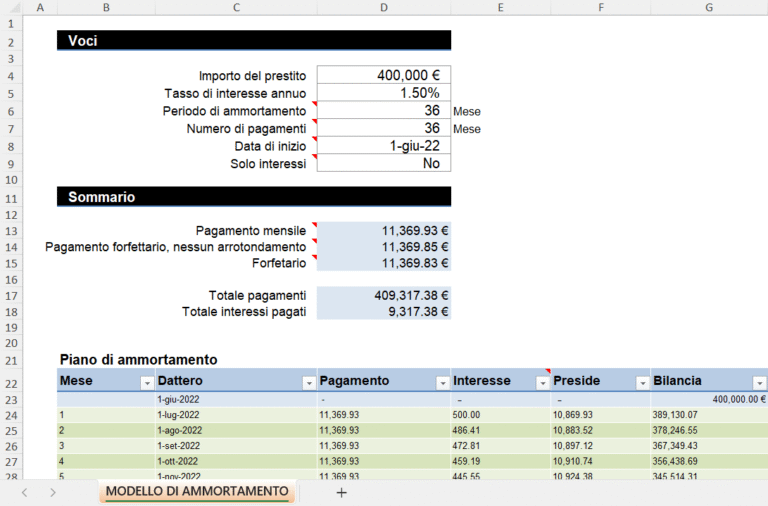
Task: Select the date cell 1-giu-2022
Action: 236,399
